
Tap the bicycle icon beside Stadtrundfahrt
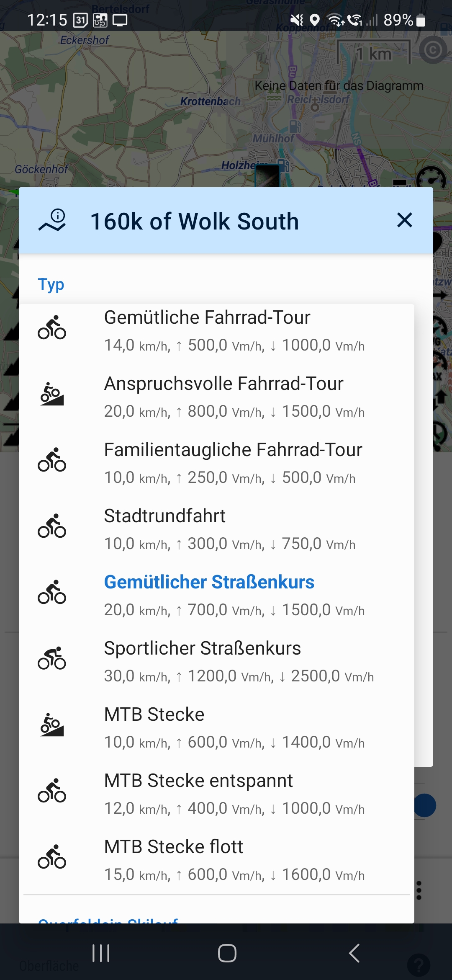(52, 526)
